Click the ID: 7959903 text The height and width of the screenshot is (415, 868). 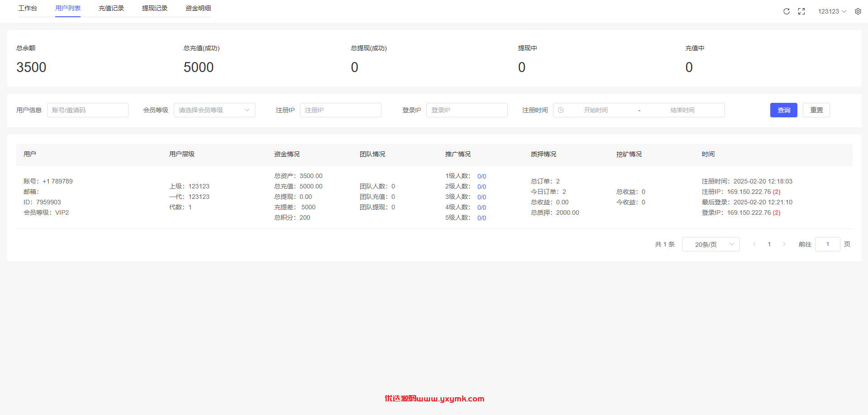coord(42,202)
